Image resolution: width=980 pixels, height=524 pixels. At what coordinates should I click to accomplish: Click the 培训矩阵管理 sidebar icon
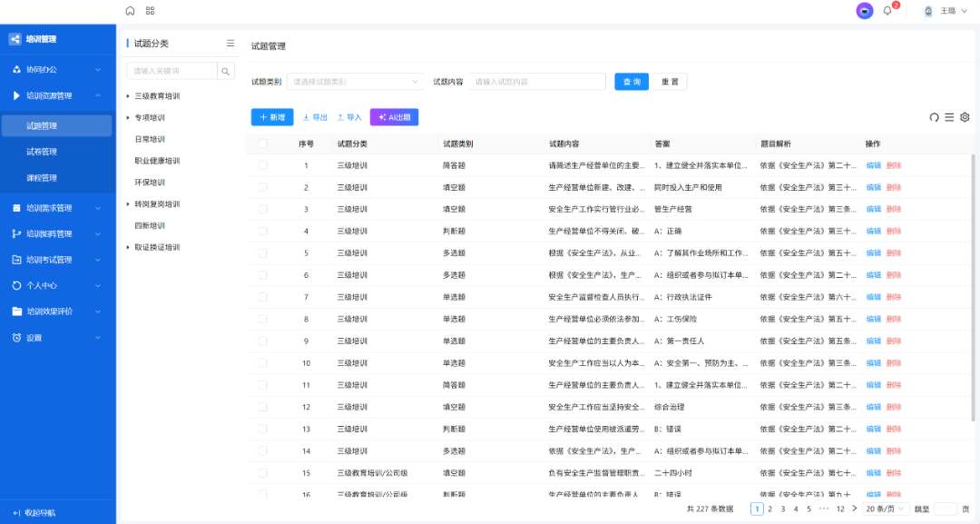(16, 234)
